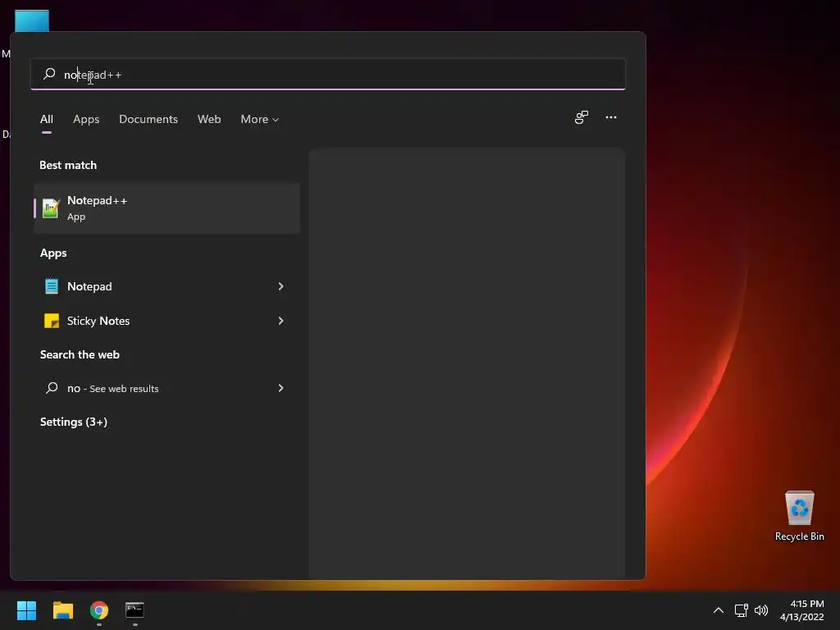Switch to the Documents filter tab
The width and height of the screenshot is (840, 630).
(x=148, y=120)
